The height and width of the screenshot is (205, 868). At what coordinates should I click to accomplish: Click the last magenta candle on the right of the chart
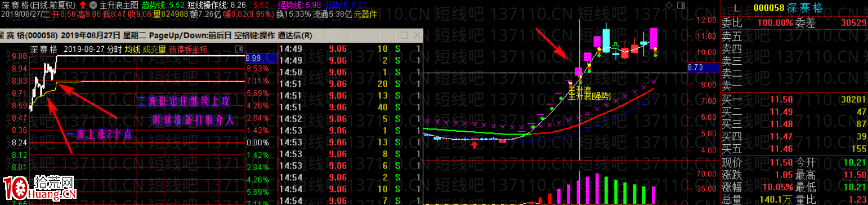(x=654, y=38)
